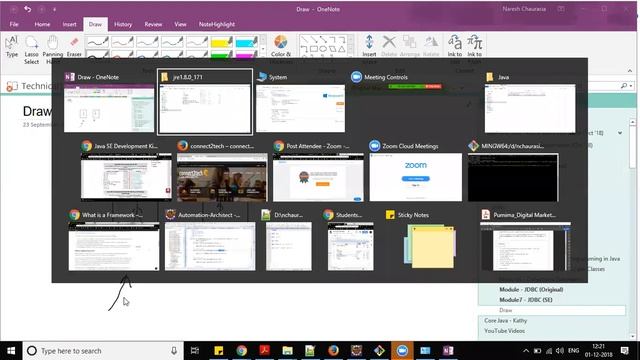Click the Rotate tool
The width and height of the screenshot is (640, 360).
pyautogui.click(x=431, y=46)
